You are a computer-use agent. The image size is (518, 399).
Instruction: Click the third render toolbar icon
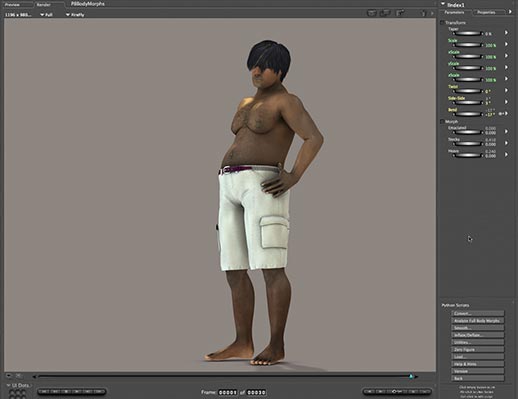point(400,13)
